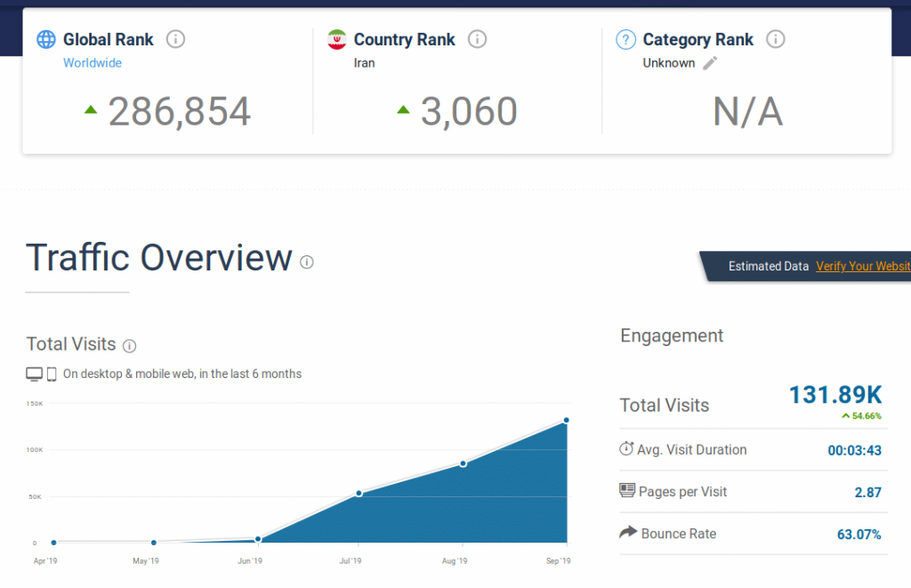Image resolution: width=911 pixels, height=588 pixels.
Task: Select the Jun '19 data point on chart
Action: pos(258,539)
